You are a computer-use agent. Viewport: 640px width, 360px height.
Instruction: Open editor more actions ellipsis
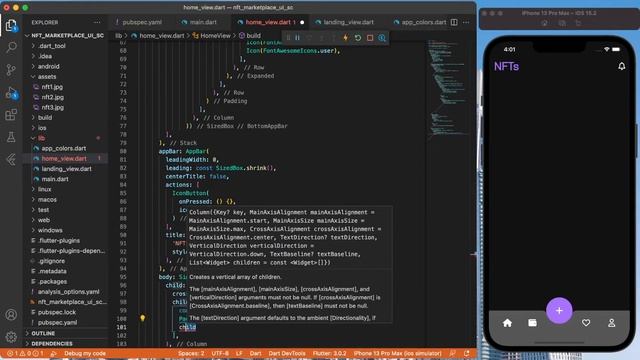tap(466, 22)
